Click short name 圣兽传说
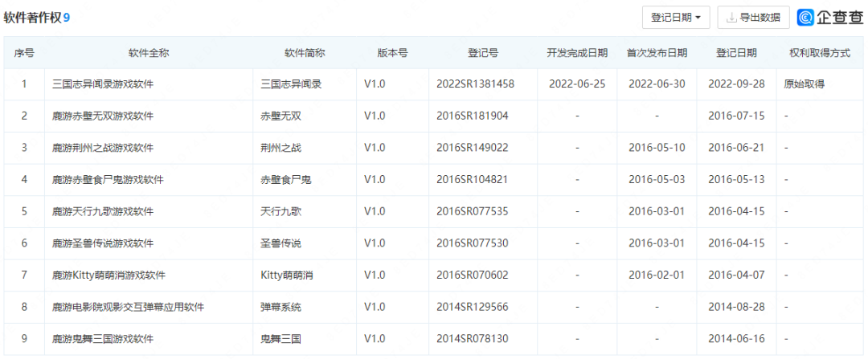 280,243
